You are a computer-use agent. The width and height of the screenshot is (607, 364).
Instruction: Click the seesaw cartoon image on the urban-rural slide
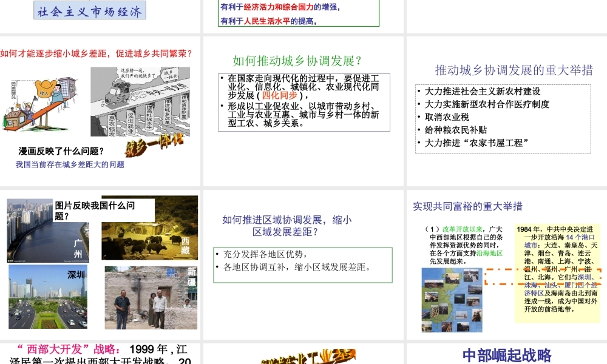[40, 105]
